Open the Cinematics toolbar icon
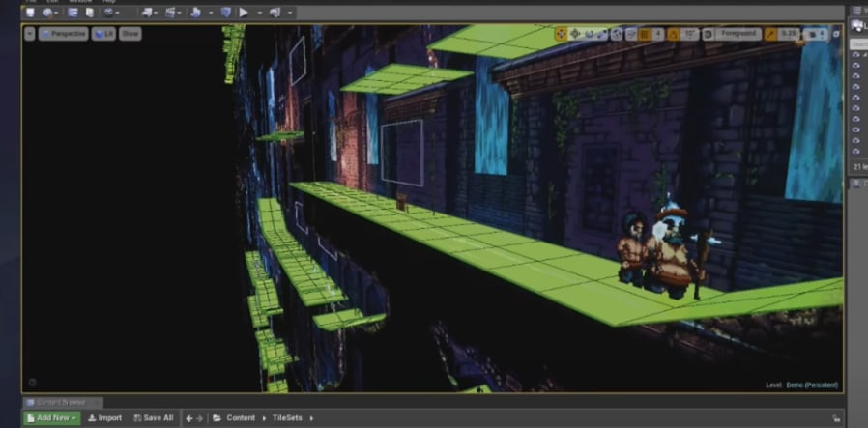 [170, 13]
